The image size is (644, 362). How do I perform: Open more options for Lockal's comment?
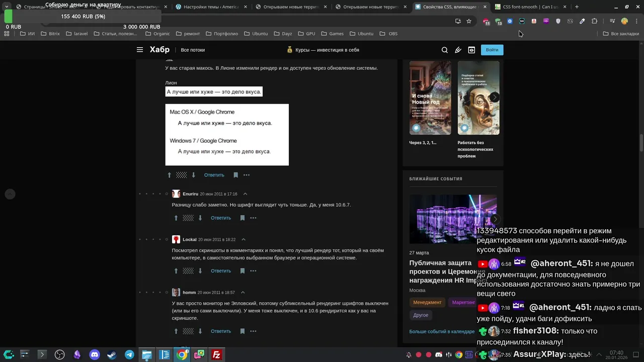pos(253,270)
